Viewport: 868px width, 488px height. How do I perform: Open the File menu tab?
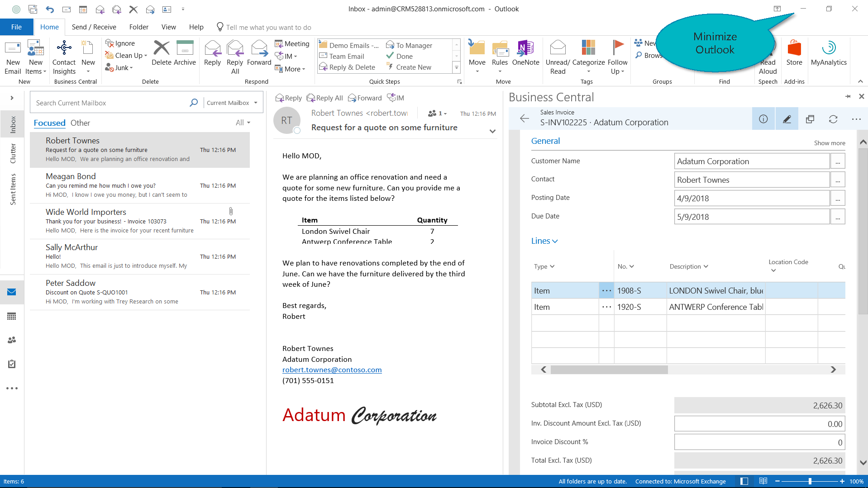[16, 27]
